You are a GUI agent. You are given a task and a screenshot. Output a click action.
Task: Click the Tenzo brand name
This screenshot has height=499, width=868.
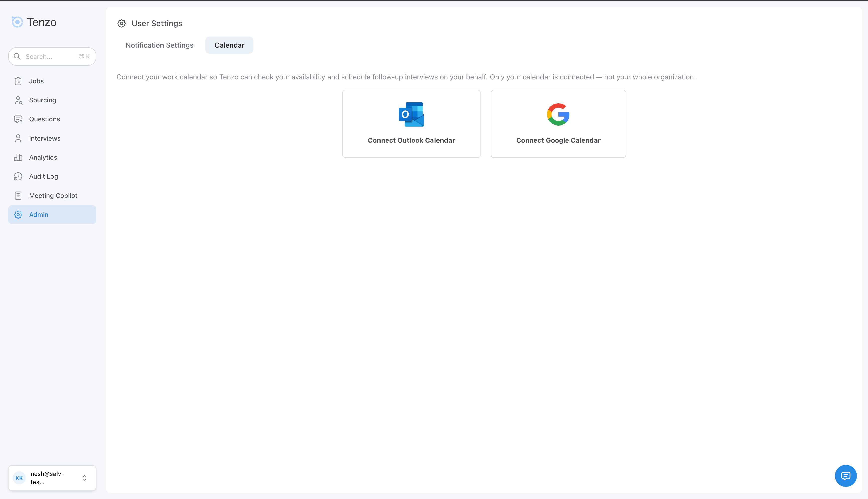41,22
